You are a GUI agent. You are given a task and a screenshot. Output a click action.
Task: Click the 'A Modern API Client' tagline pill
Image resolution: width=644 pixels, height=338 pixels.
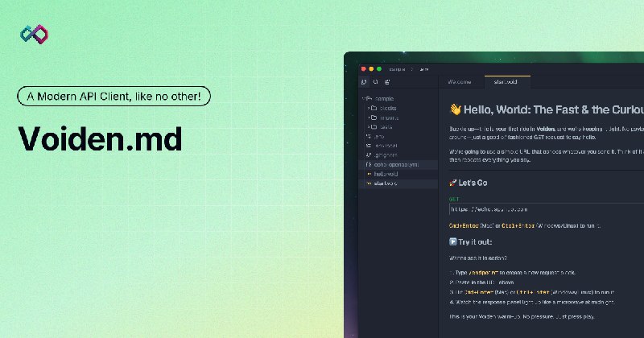(114, 97)
